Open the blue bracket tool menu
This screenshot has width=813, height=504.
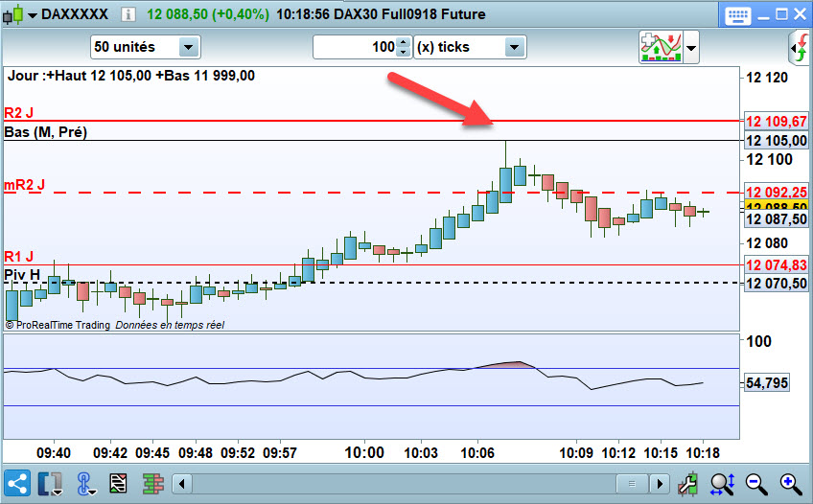click(x=51, y=484)
